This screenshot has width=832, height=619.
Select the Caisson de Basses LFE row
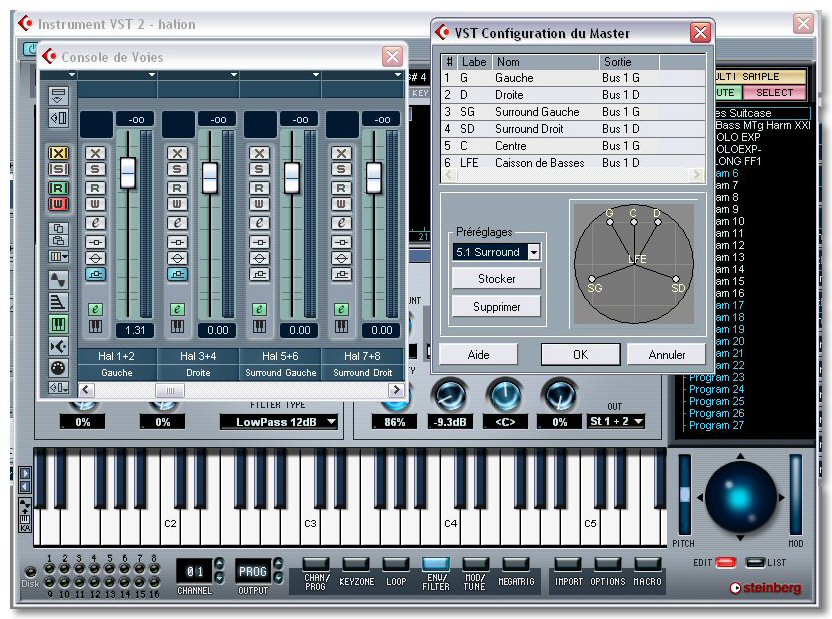(573, 163)
